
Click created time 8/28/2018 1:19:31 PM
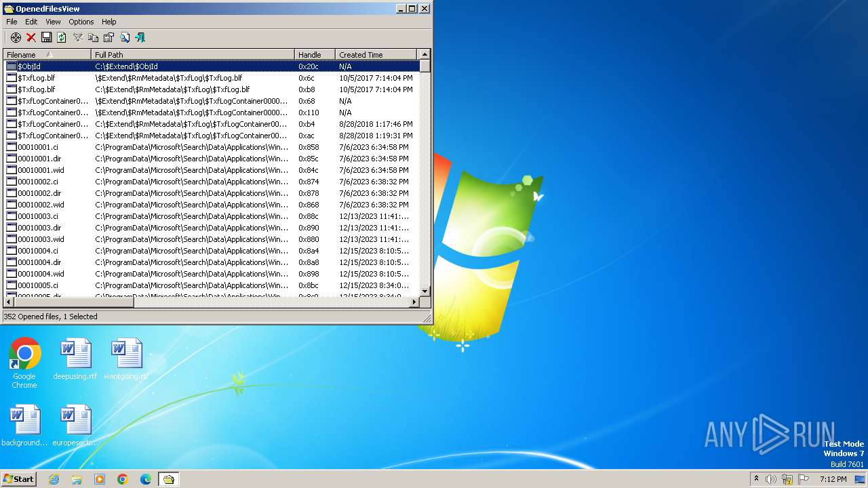[x=376, y=136]
